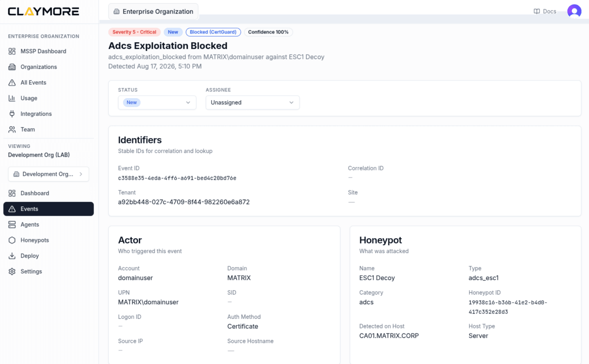Open Development Org Dashboard
Screen dimensions: 589x364
[49, 193]
